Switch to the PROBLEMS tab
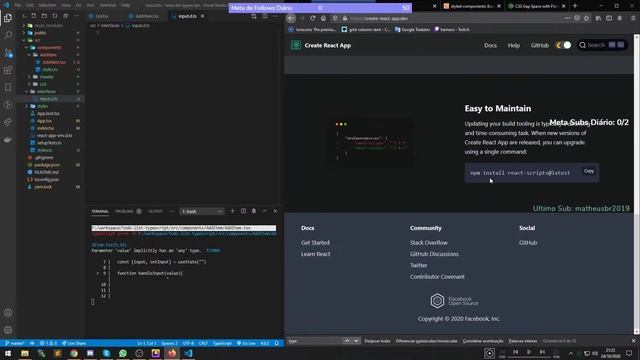640x360 pixels. click(124, 211)
